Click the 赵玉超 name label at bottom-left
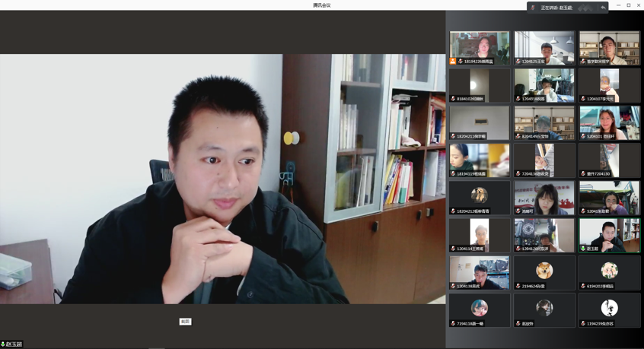 (x=14, y=344)
